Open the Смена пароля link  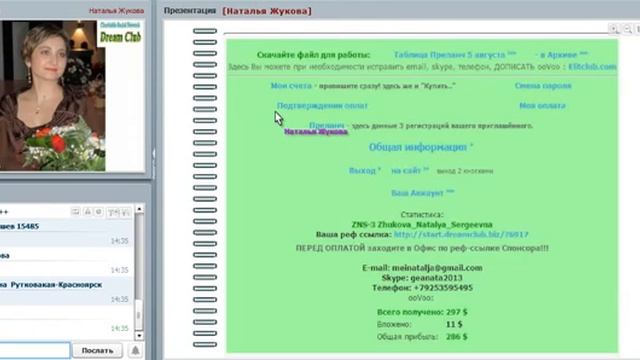543,86
